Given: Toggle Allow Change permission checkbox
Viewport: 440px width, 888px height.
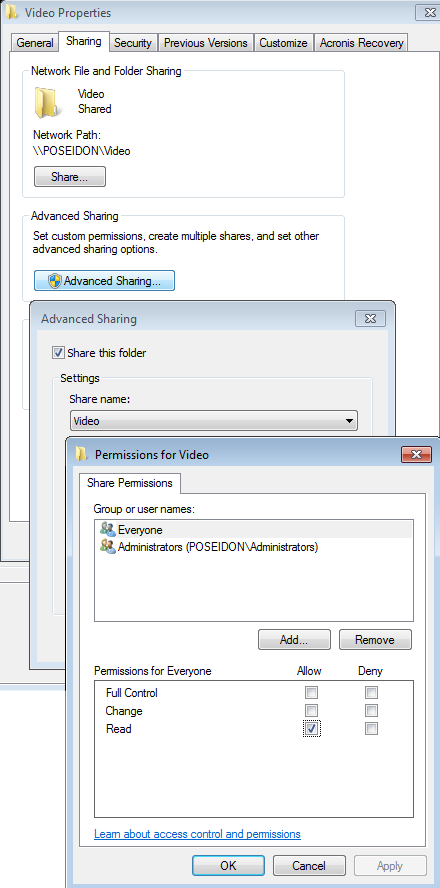Looking at the screenshot, I should click(311, 710).
